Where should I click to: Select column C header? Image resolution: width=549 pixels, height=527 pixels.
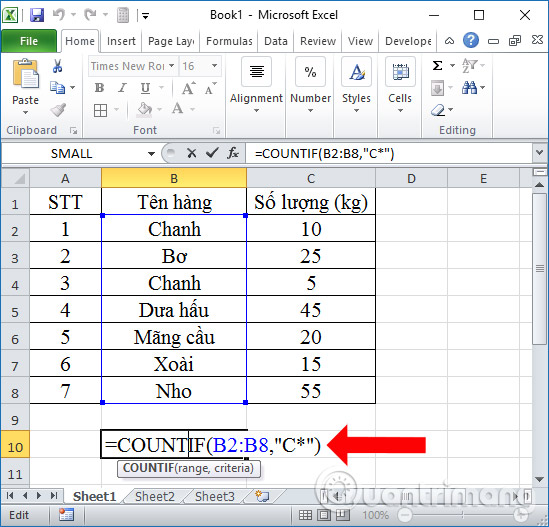point(311,178)
